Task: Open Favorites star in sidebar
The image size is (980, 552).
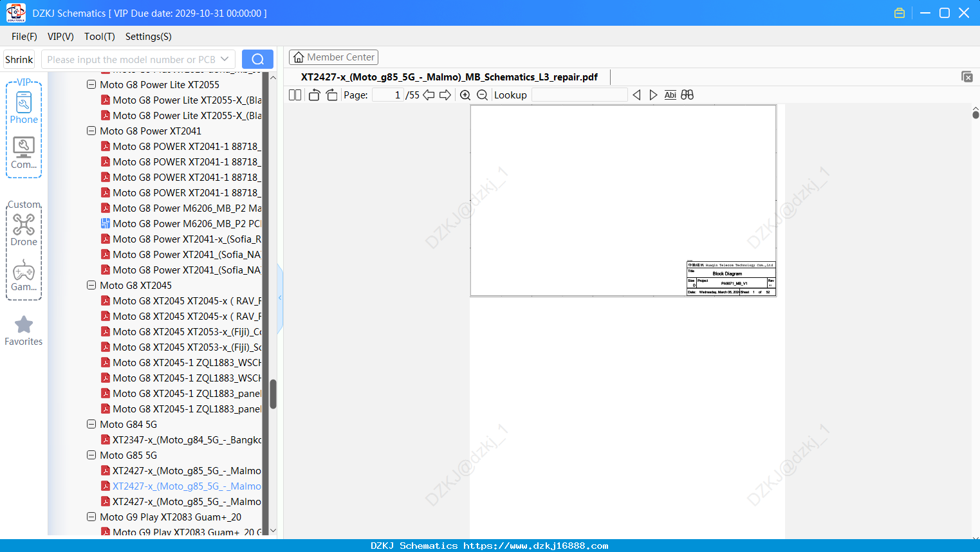Action: click(x=24, y=331)
